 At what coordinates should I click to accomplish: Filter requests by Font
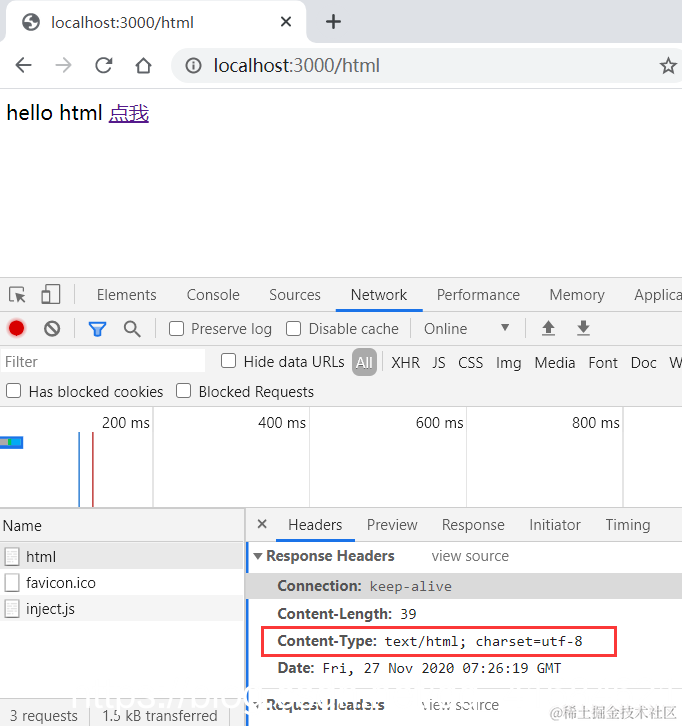603,363
